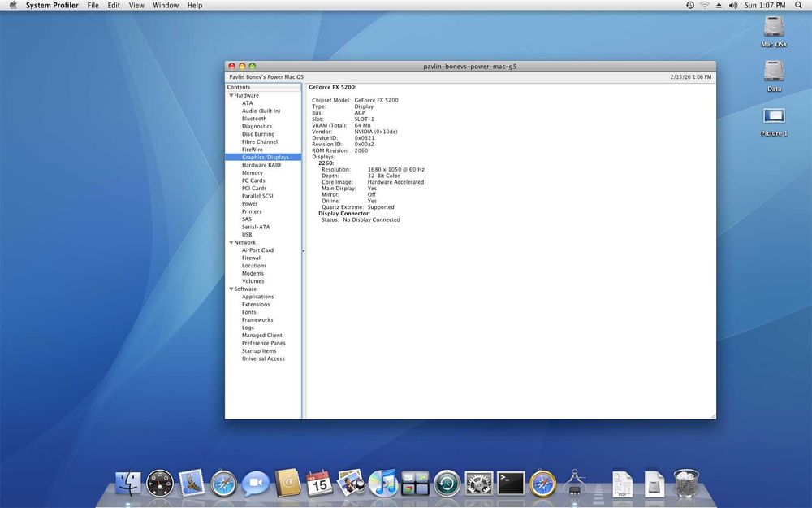Screen dimensions: 812x508
Task: Open the System Profiler application menu
Action: click(52, 5)
